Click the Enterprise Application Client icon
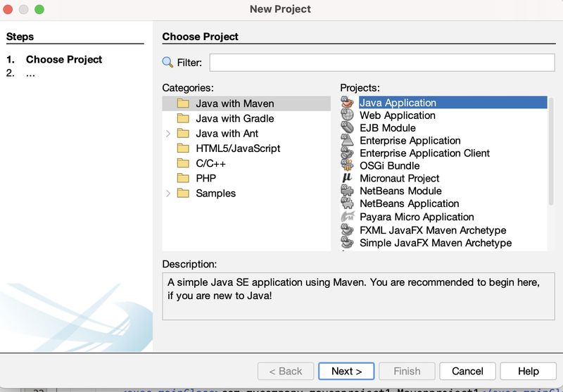Screen dimensions: 563x392 pos(347,153)
